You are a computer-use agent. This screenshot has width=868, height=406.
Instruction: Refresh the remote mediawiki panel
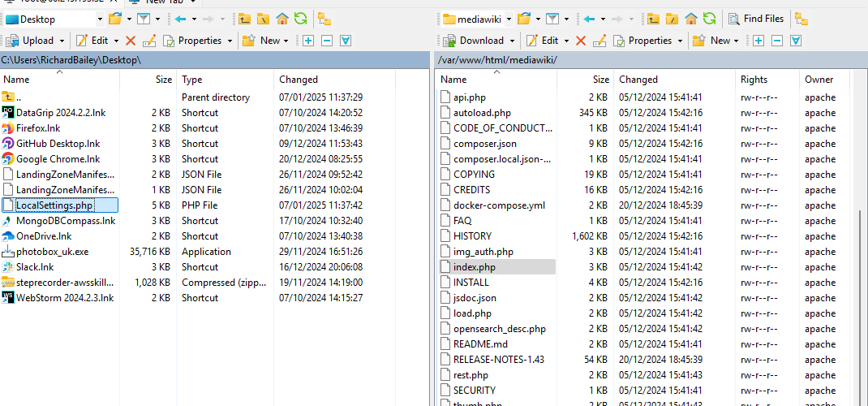(709, 19)
